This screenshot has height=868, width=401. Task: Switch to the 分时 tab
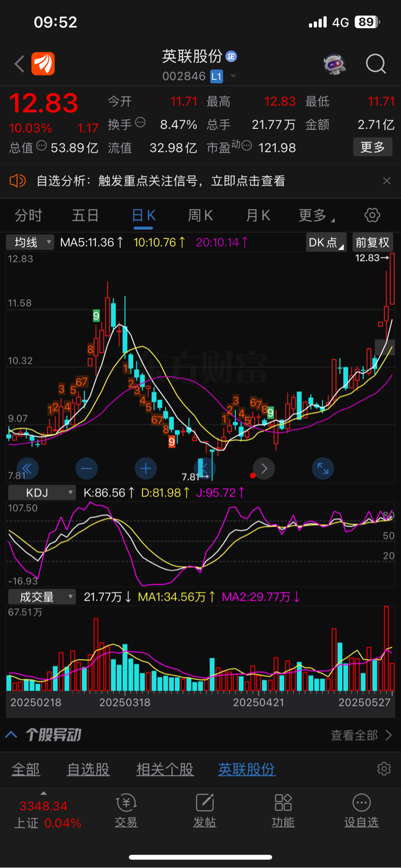[28, 216]
